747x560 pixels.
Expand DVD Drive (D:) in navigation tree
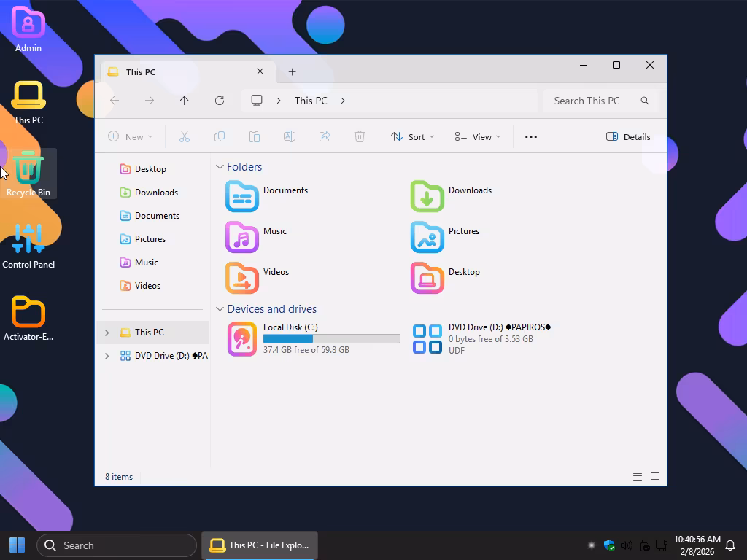[107, 356]
